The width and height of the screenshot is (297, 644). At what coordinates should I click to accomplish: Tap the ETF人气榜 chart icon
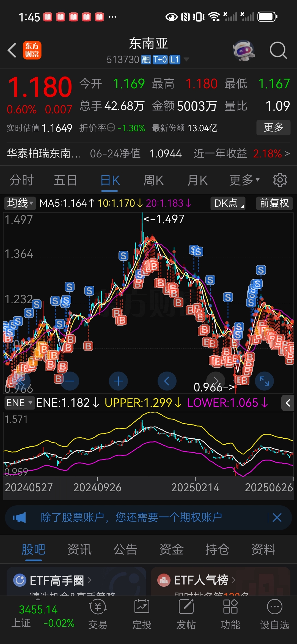tap(164, 580)
